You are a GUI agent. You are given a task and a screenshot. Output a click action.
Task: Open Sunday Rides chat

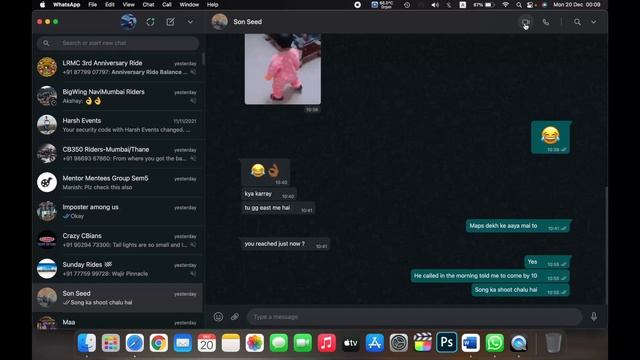click(118, 269)
